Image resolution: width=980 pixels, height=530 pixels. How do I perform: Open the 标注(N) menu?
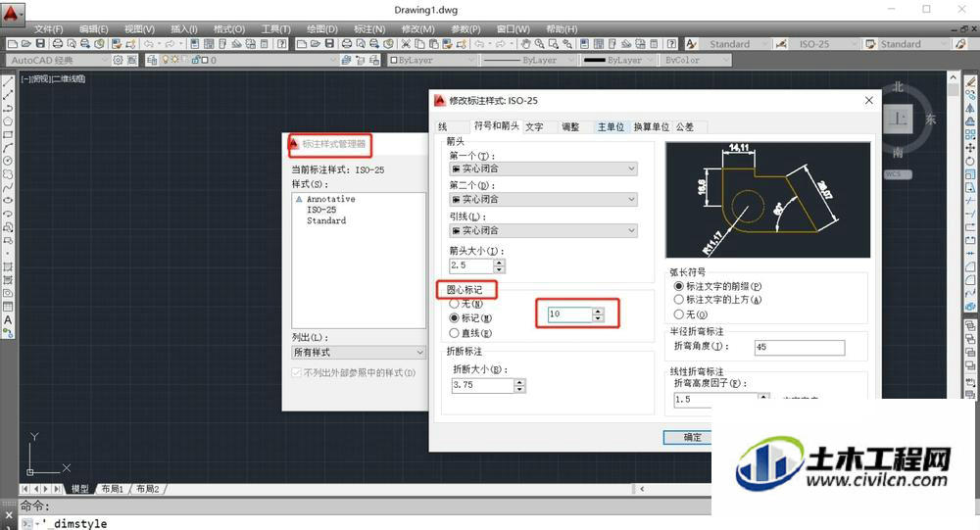click(369, 29)
